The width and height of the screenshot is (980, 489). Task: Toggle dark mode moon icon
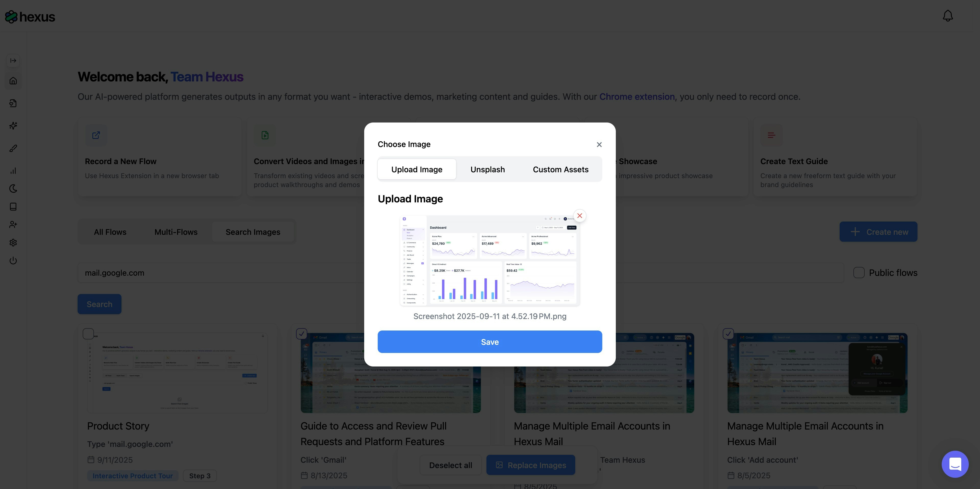point(13,189)
